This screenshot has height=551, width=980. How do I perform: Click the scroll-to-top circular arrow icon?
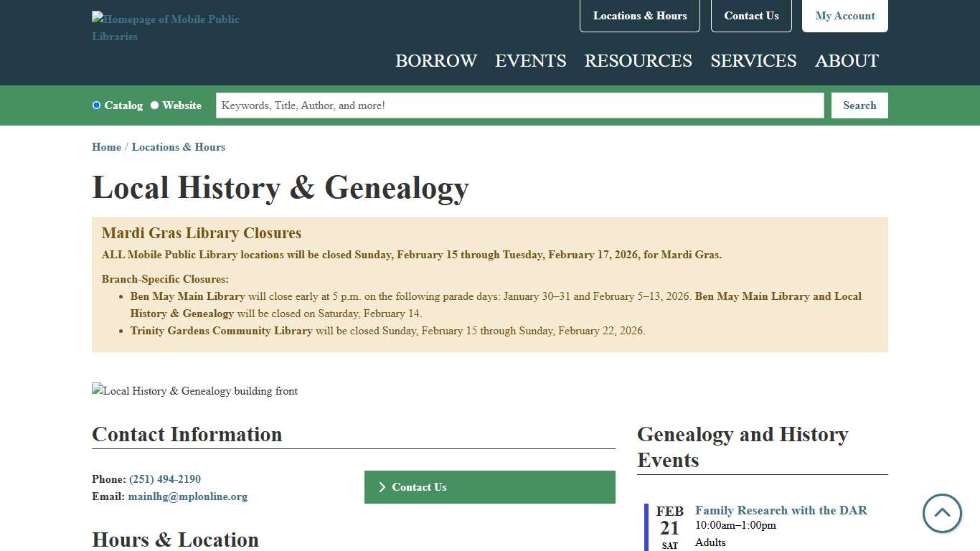[x=941, y=514]
